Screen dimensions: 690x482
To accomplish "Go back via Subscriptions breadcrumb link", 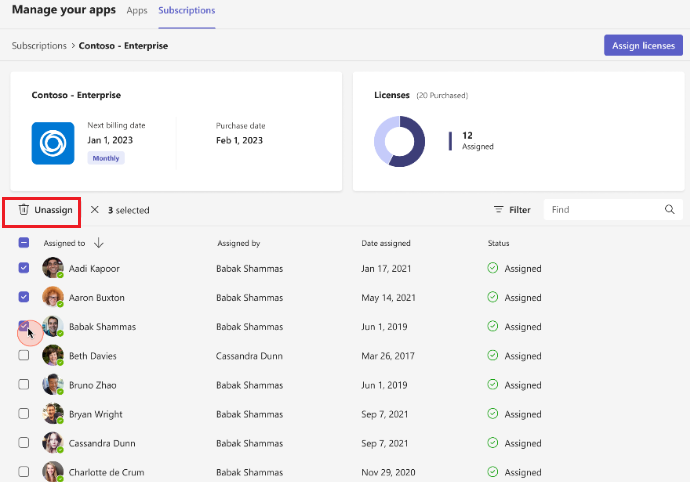I will pyautogui.click(x=39, y=46).
